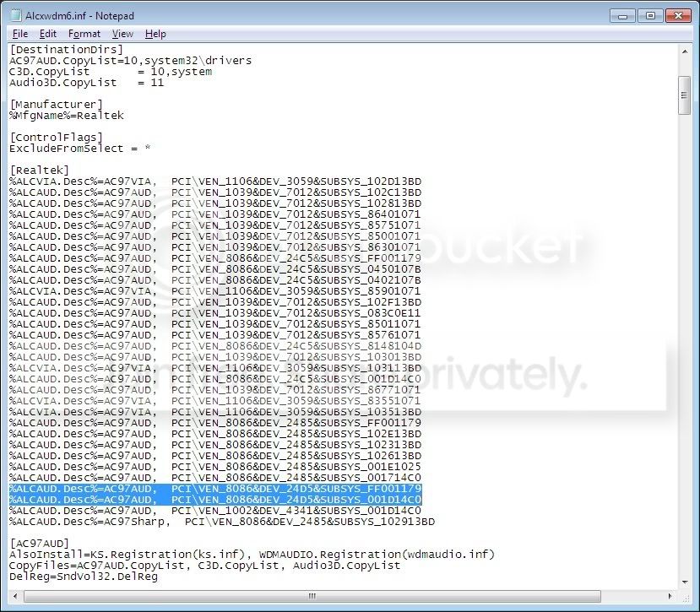This screenshot has width=700, height=612.
Task: Click the Notepad title bar document icon
Action: [x=16, y=16]
